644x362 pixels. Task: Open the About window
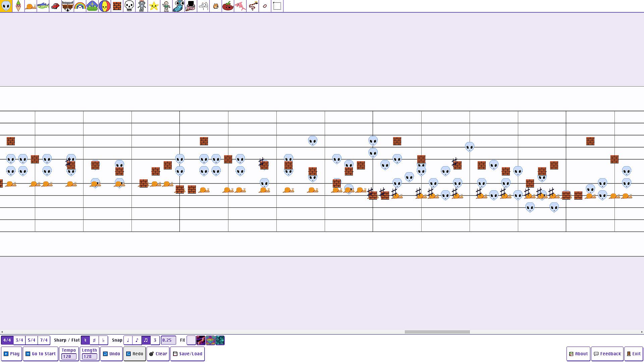coord(579,354)
